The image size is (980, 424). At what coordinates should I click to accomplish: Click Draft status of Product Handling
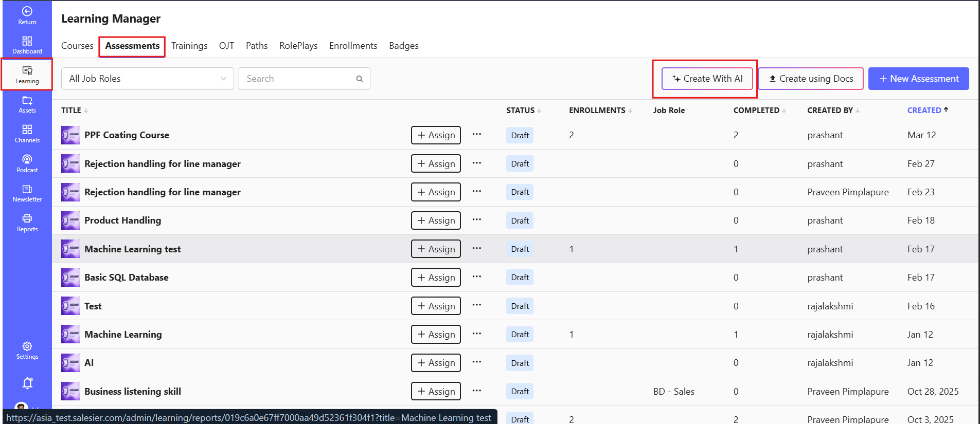(x=520, y=220)
